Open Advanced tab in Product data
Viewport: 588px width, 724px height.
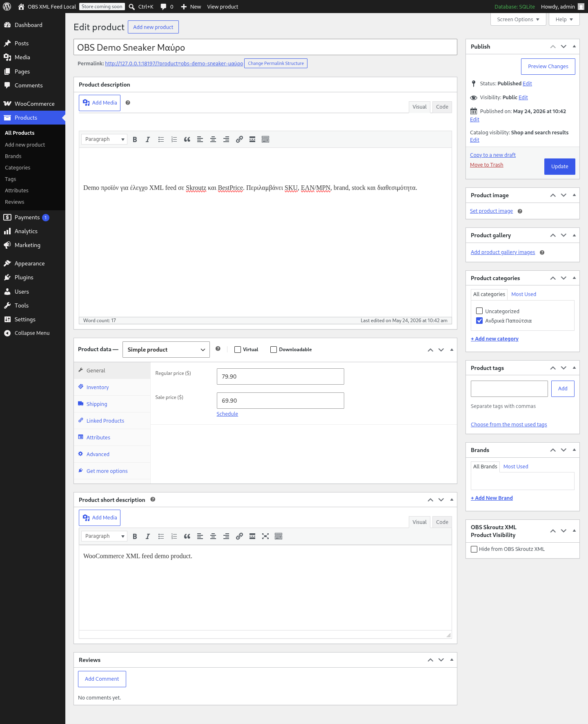[x=112, y=454]
